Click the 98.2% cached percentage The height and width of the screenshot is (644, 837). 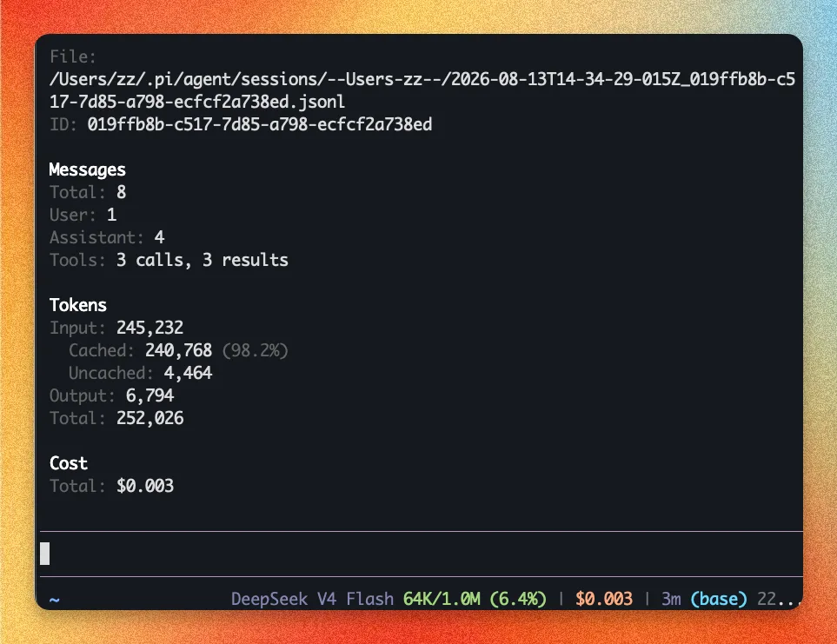[256, 350]
